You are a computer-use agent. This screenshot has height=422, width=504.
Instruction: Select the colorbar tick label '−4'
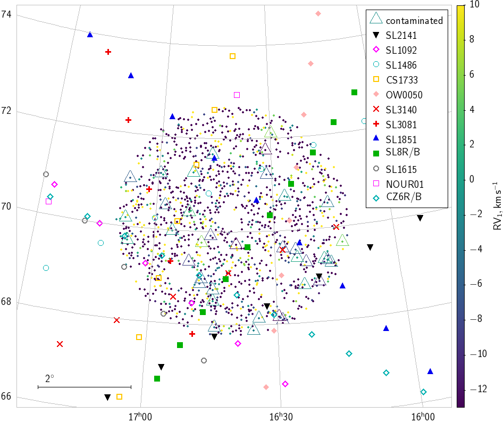[476, 249]
